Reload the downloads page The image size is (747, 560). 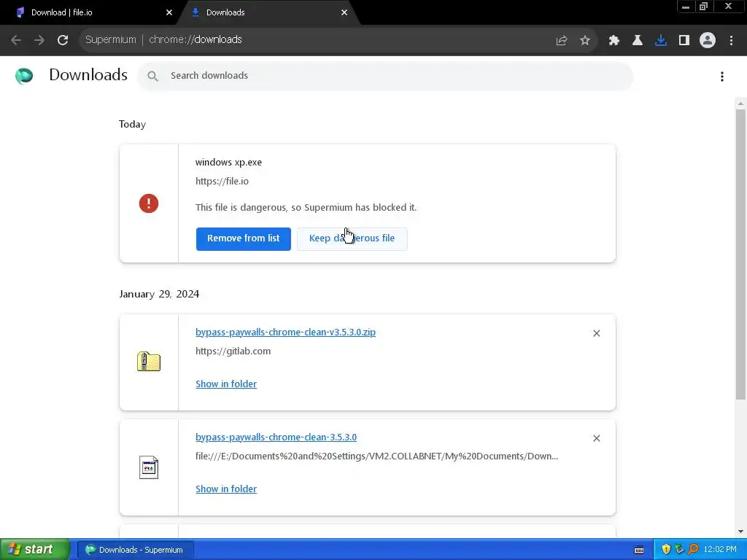pos(63,40)
